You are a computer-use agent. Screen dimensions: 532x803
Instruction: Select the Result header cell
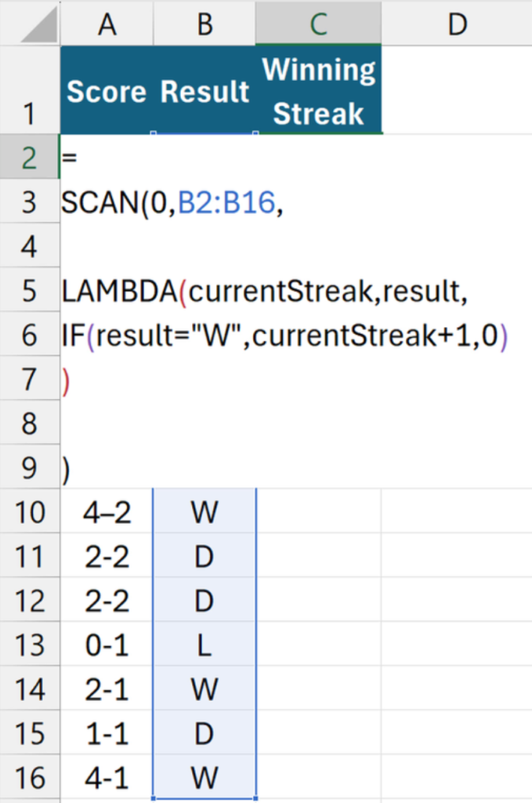click(x=204, y=92)
